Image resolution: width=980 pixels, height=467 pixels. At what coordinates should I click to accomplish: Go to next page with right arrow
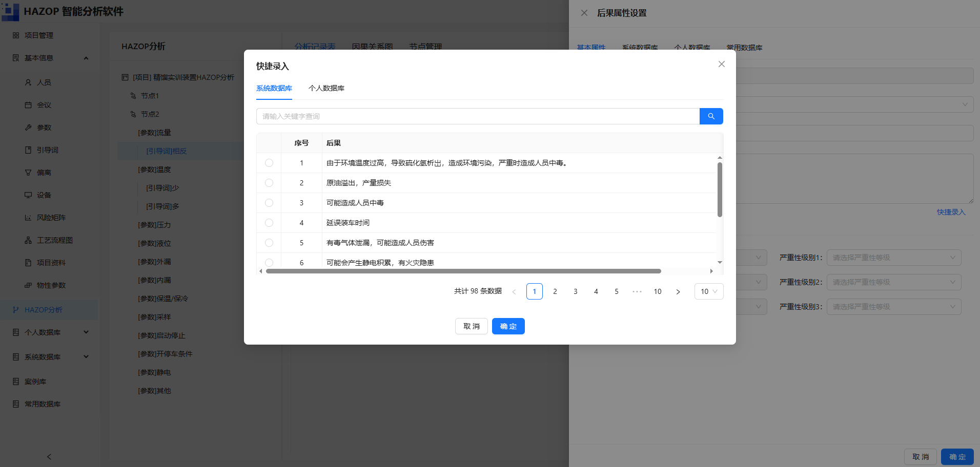(678, 291)
